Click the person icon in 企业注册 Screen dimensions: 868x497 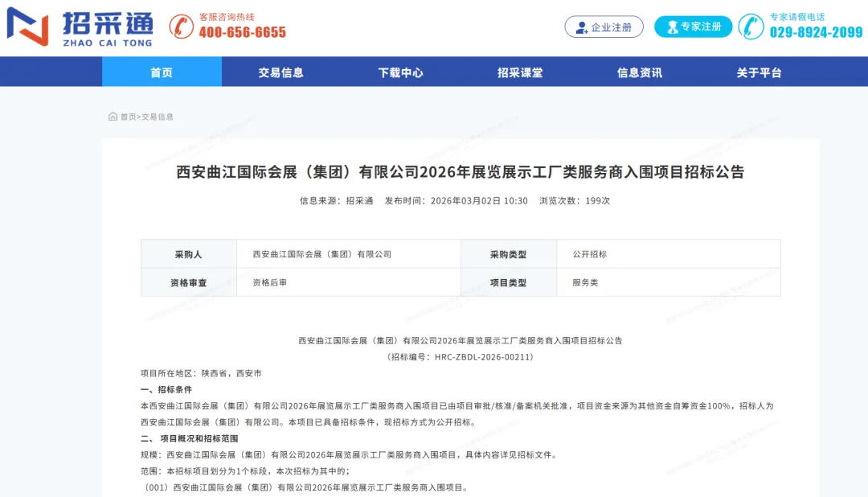point(581,27)
